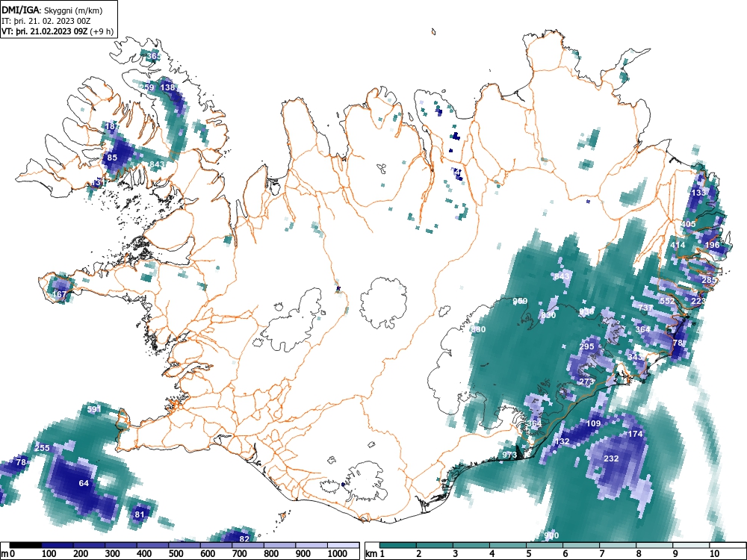Click the value 85 on the map
This screenshot has width=747, height=560.
(112, 157)
